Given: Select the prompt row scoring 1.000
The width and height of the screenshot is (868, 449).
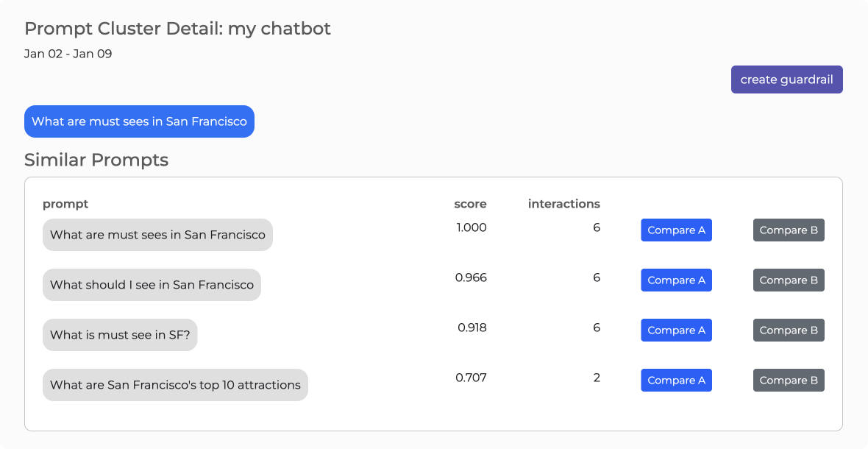Looking at the screenshot, I should coord(157,234).
